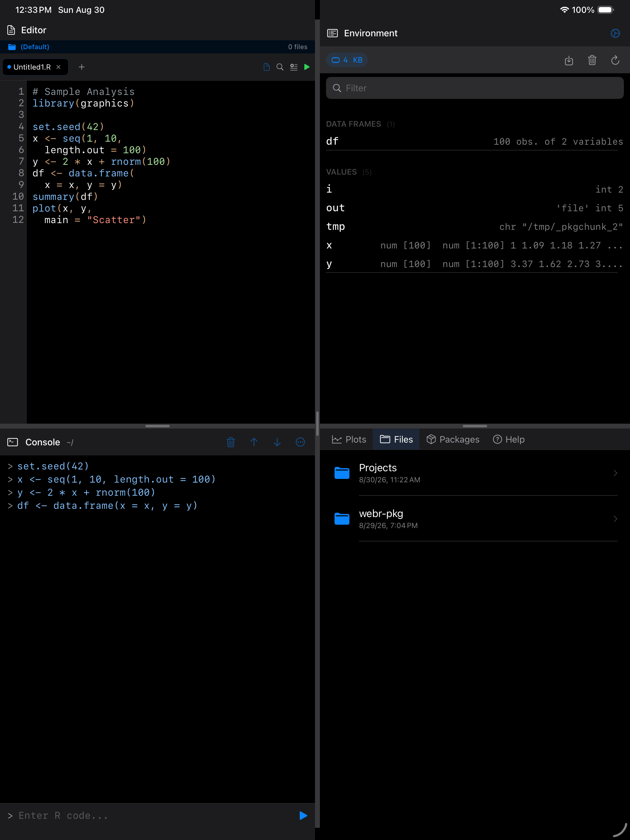Switch to the Packages tab
630x840 pixels.
[x=453, y=439]
